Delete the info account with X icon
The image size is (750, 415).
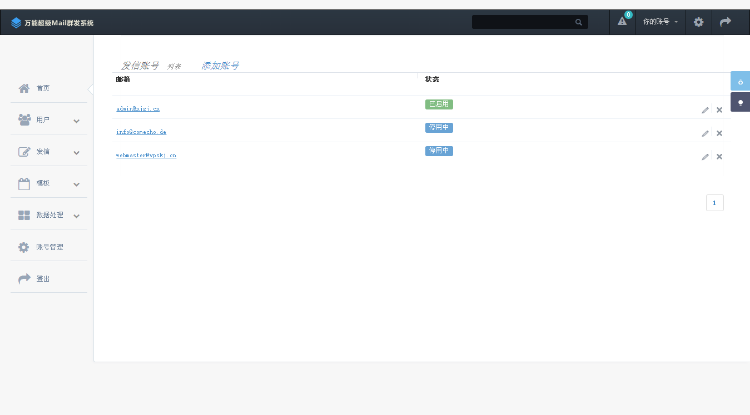pos(719,133)
